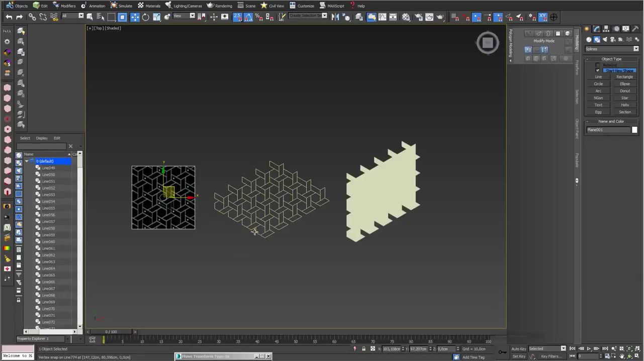Switch to the Modify panel icon
The image size is (644, 361).
(x=596, y=29)
